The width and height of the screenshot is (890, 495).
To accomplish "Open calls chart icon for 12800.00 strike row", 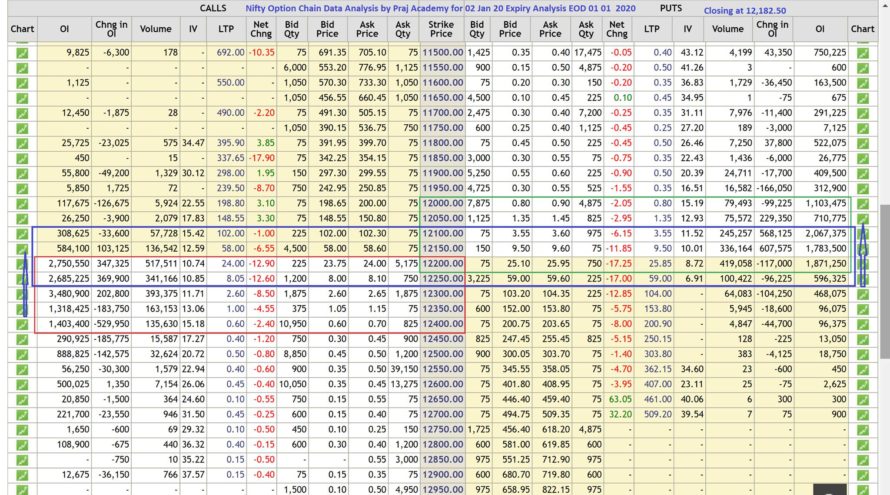I will point(22,444).
